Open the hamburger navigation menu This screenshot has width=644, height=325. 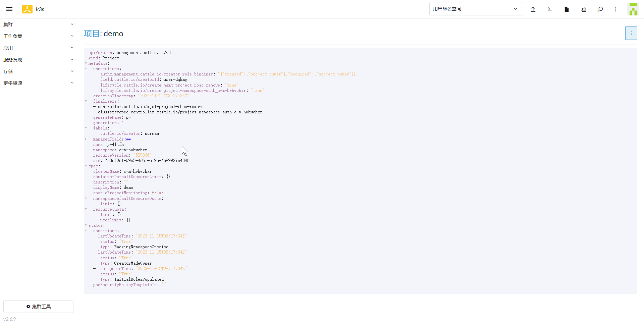[9, 9]
